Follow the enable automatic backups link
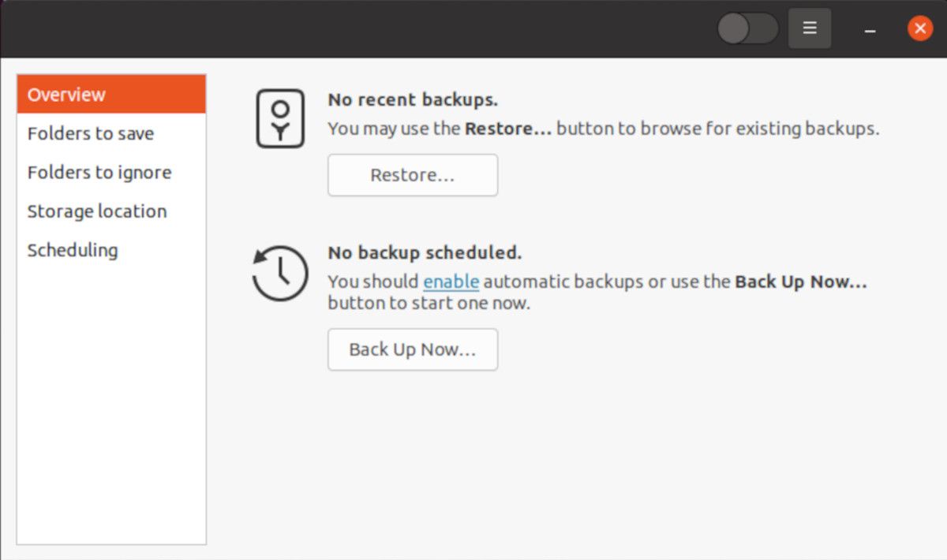This screenshot has width=947, height=560. 451,282
